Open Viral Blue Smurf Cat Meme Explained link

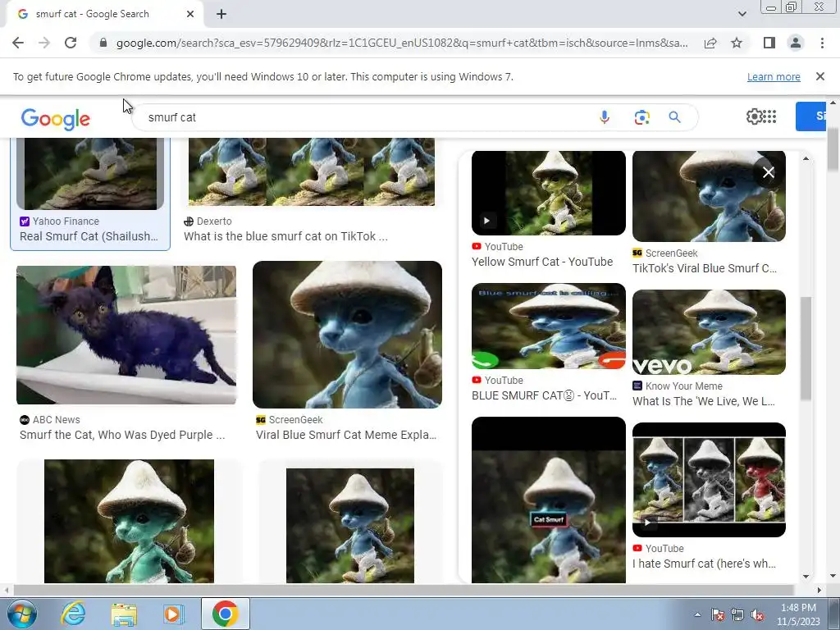click(x=346, y=435)
